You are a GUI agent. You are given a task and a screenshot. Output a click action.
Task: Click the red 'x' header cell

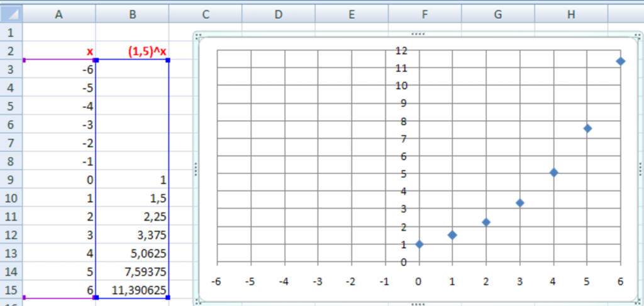pos(58,51)
